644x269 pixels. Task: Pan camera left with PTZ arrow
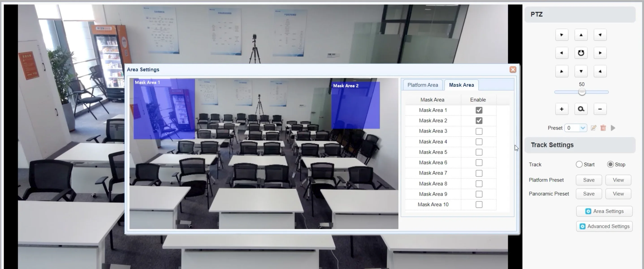click(562, 53)
